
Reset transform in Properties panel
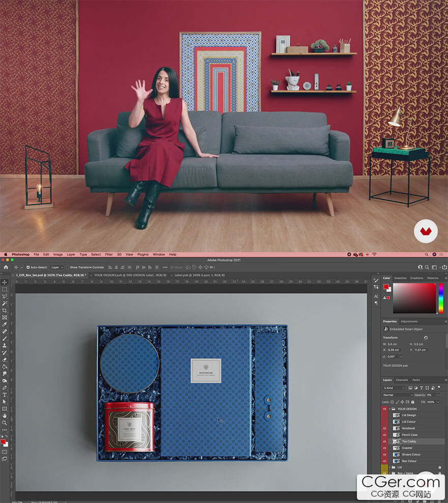[x=426, y=337]
